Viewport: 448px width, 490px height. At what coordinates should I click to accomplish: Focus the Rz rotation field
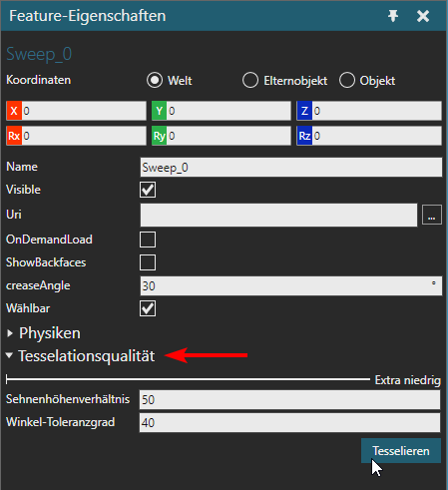click(x=377, y=136)
